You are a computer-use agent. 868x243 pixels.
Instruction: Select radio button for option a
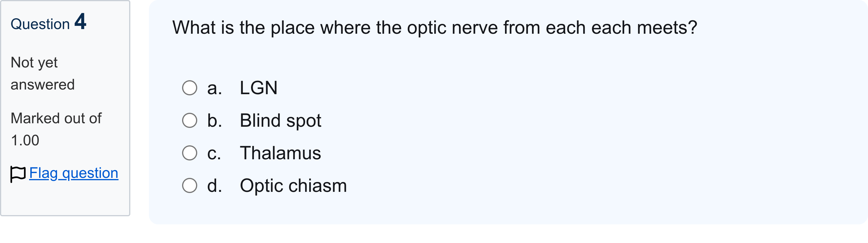189,88
